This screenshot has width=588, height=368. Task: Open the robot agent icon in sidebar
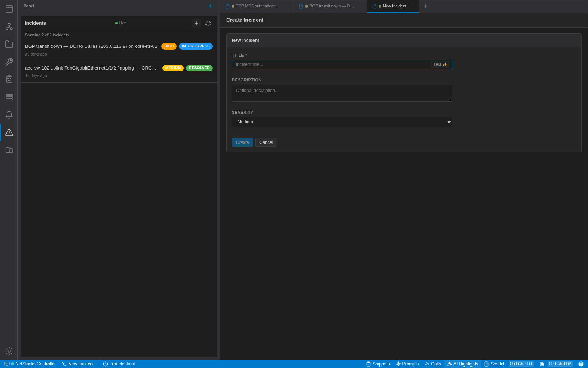coord(9,79)
